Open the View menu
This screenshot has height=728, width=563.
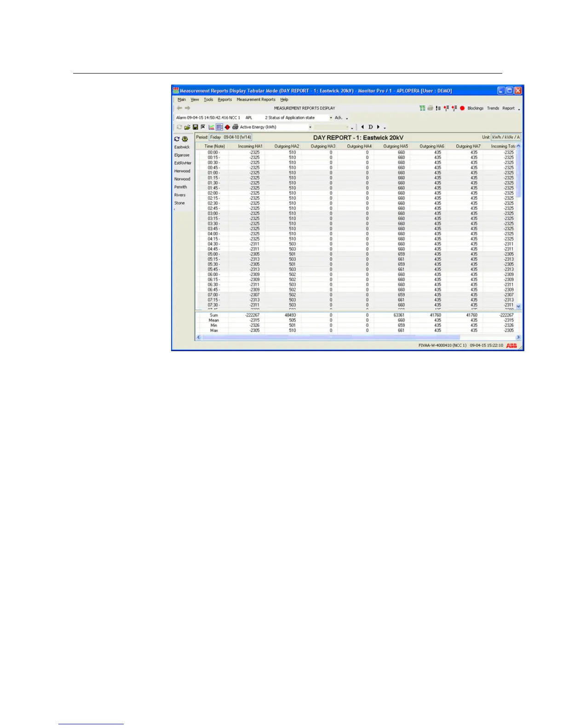point(195,99)
